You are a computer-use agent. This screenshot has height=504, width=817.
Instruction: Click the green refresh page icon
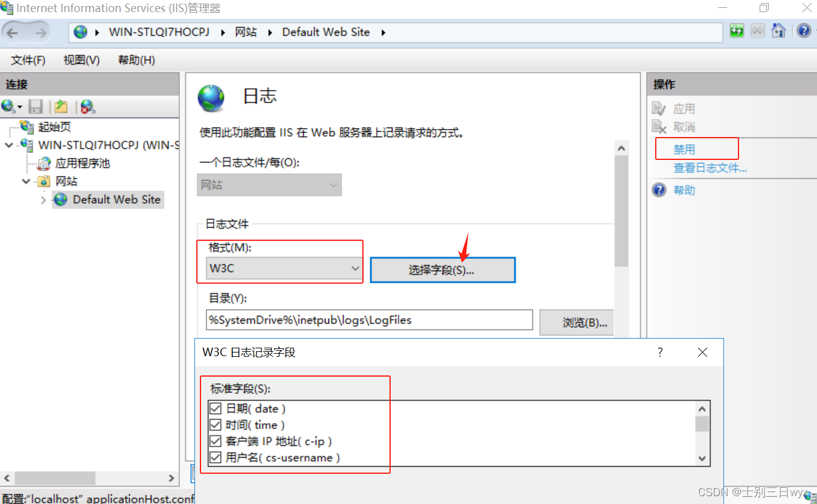click(x=737, y=31)
